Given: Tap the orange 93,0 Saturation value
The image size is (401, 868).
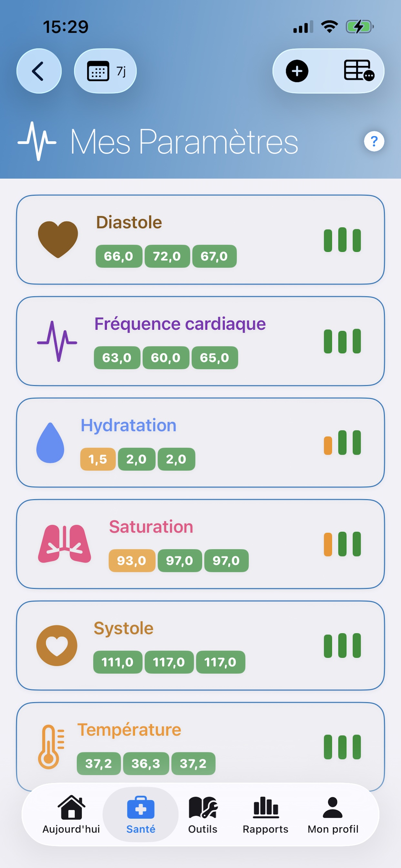Looking at the screenshot, I should click(x=132, y=561).
